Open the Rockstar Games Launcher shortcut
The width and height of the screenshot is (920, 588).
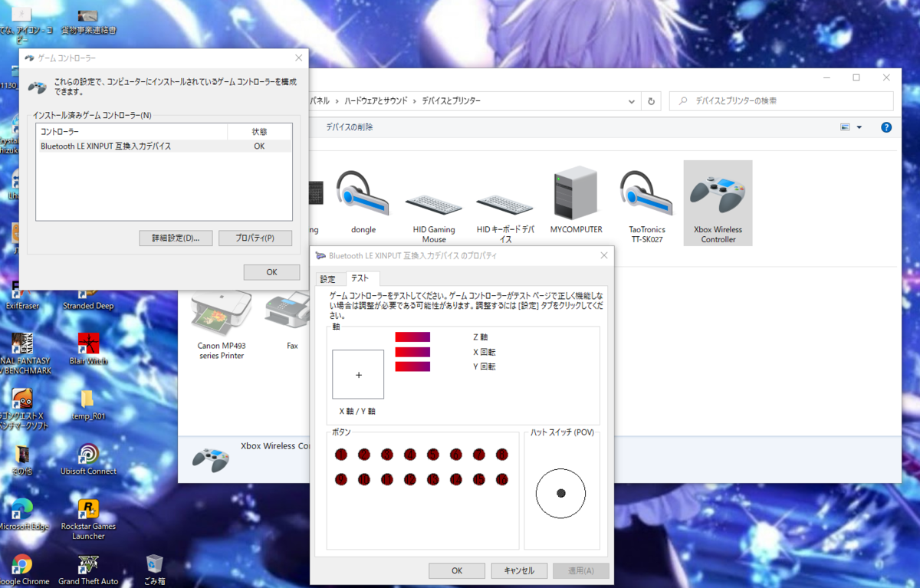(88, 519)
